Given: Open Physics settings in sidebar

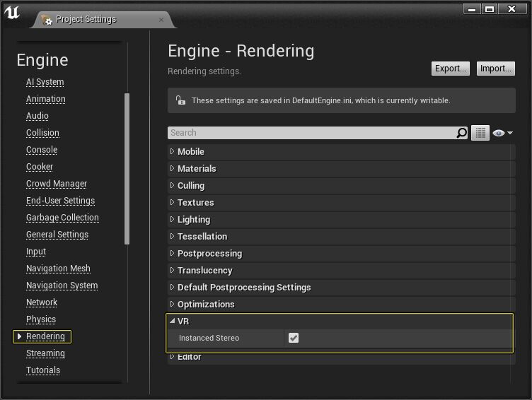Looking at the screenshot, I should point(41,319).
